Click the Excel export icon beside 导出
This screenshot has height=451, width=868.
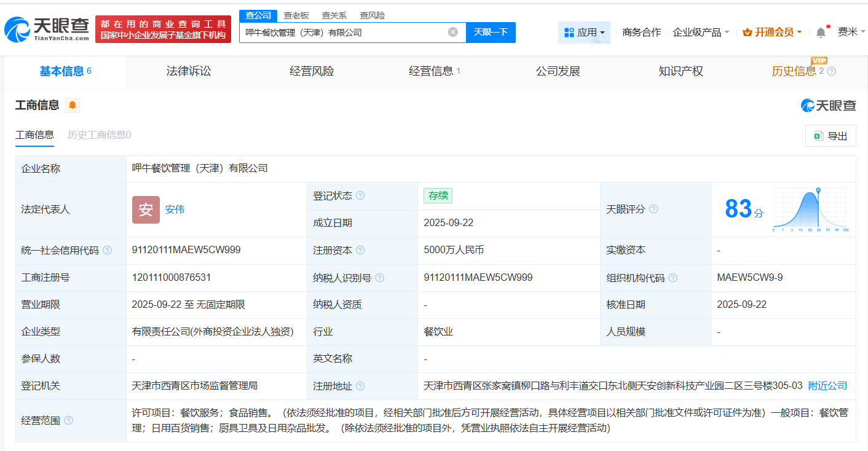pos(818,136)
